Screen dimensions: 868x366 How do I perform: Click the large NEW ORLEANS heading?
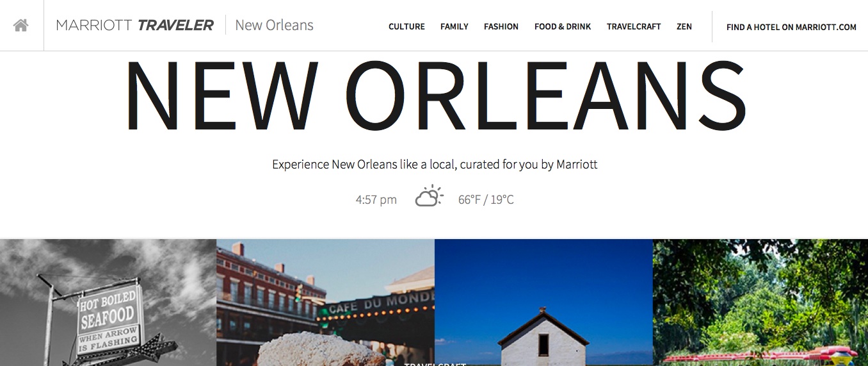pyautogui.click(x=435, y=96)
